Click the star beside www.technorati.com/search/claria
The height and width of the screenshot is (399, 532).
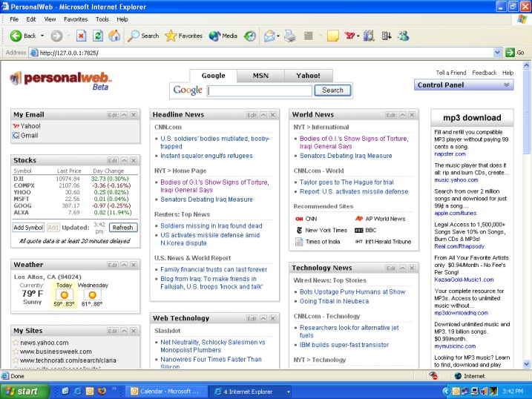point(16,360)
